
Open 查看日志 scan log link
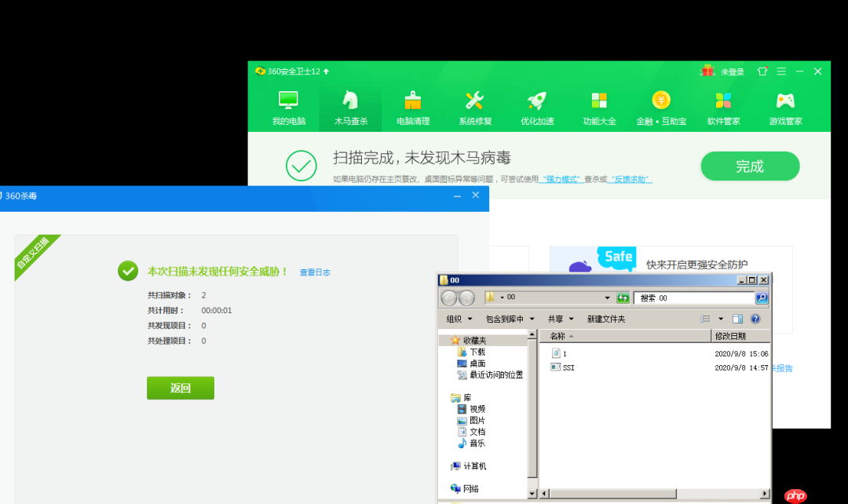coord(314,272)
